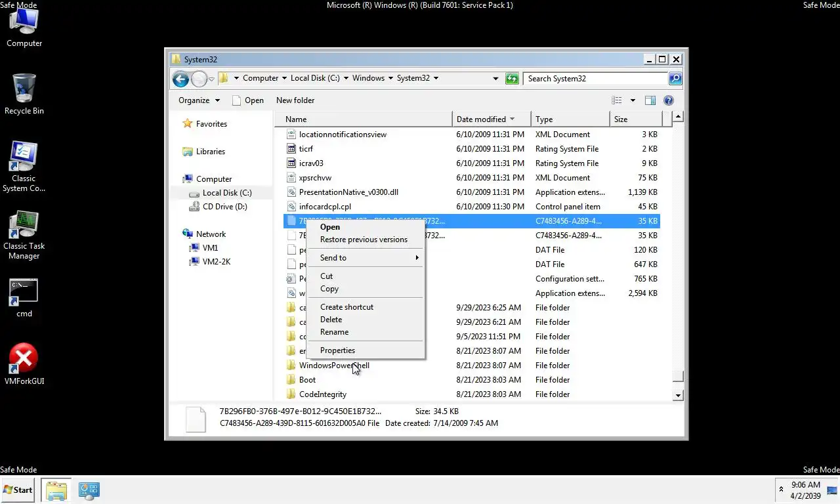
Task: Choose Cut in context menu
Action: 366,276
